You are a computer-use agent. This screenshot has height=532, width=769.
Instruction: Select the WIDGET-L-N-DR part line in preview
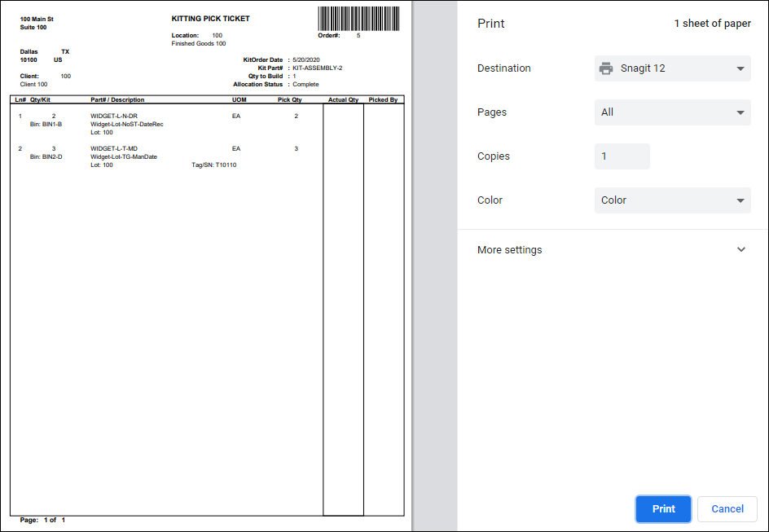[x=114, y=117]
